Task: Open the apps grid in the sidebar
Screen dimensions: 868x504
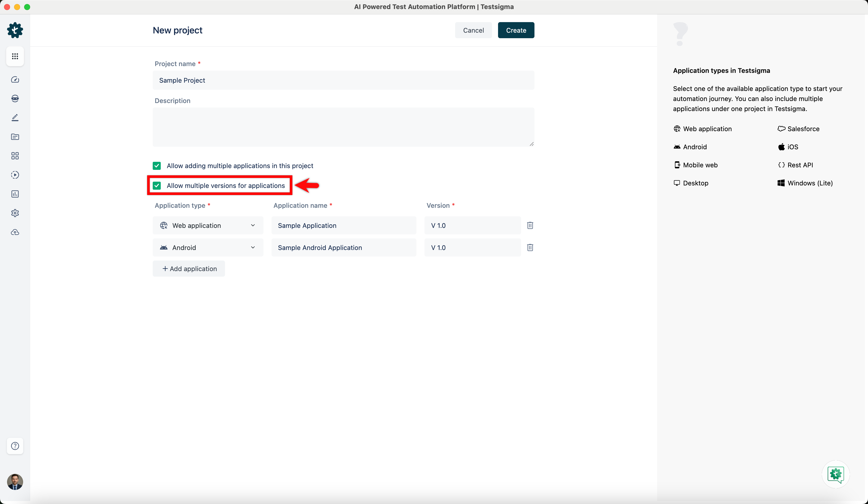Action: coord(15,56)
